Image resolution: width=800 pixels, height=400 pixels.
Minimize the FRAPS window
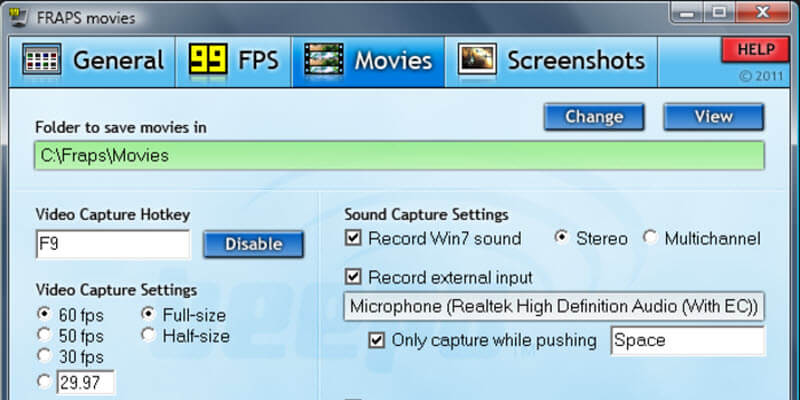click(687, 13)
